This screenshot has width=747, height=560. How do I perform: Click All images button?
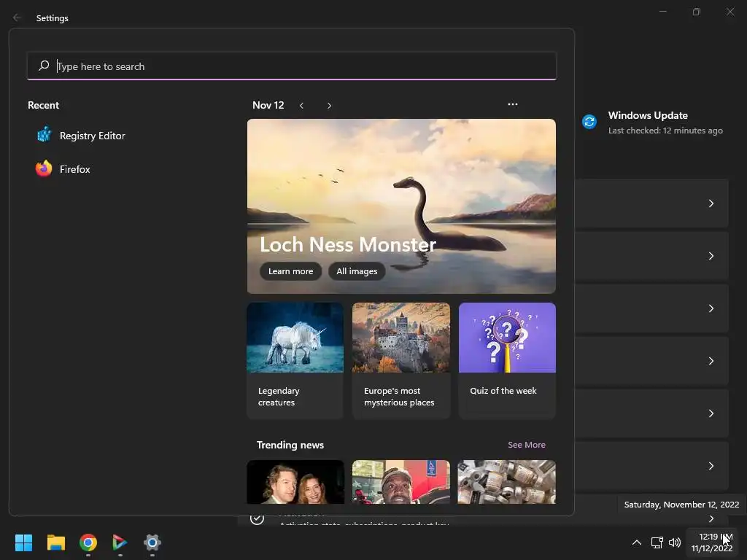[357, 271]
